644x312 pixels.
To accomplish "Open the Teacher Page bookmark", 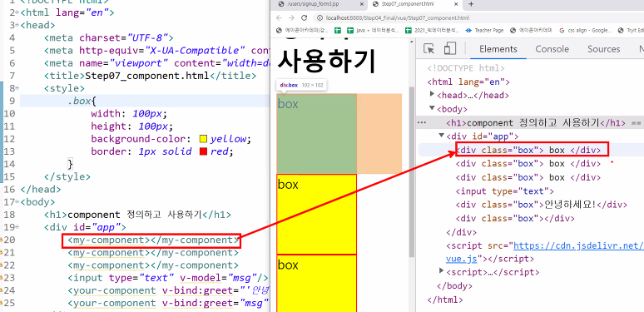I will (484, 31).
